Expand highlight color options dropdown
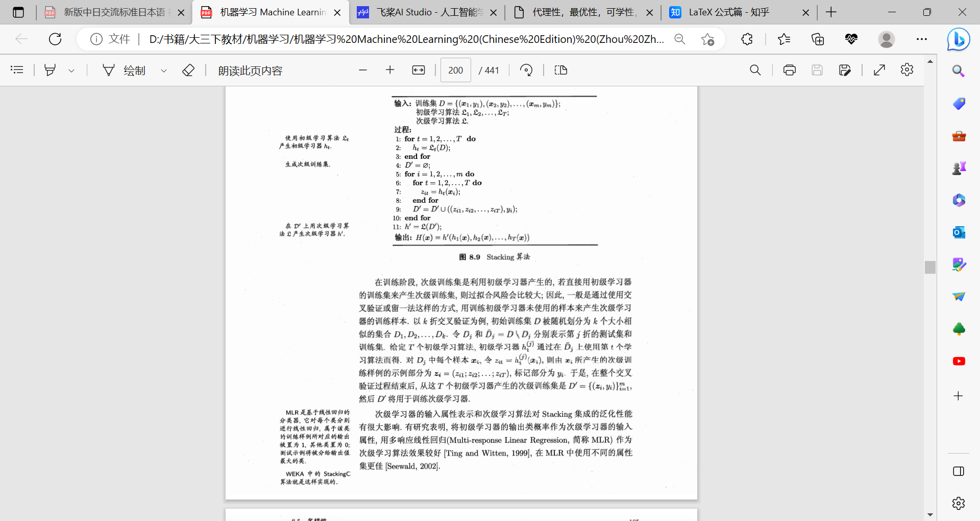Screen dimensions: 980x521 [71, 70]
